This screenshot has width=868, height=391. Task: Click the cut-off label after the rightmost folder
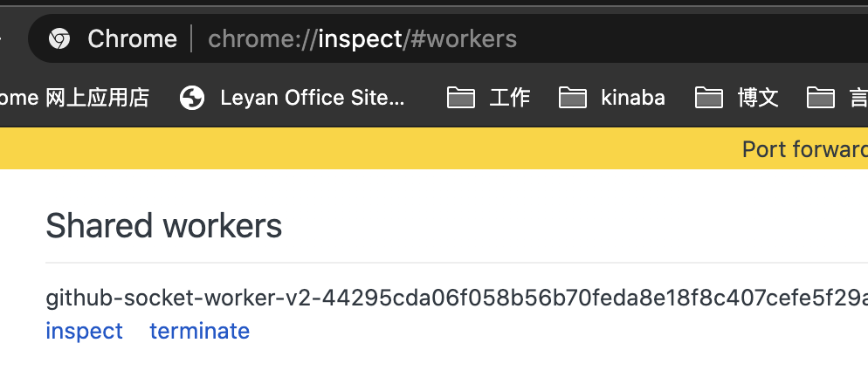point(858,98)
